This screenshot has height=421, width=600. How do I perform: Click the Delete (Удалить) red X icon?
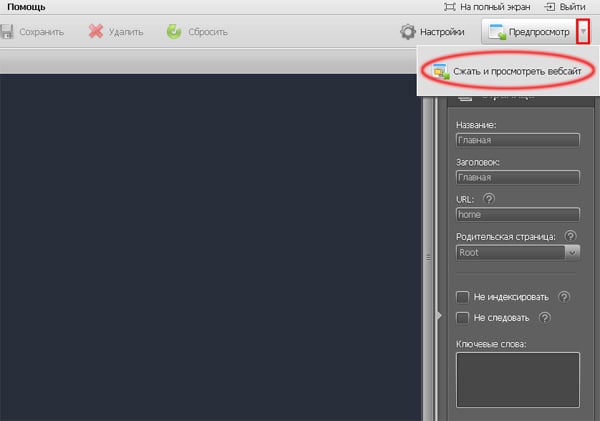point(96,31)
